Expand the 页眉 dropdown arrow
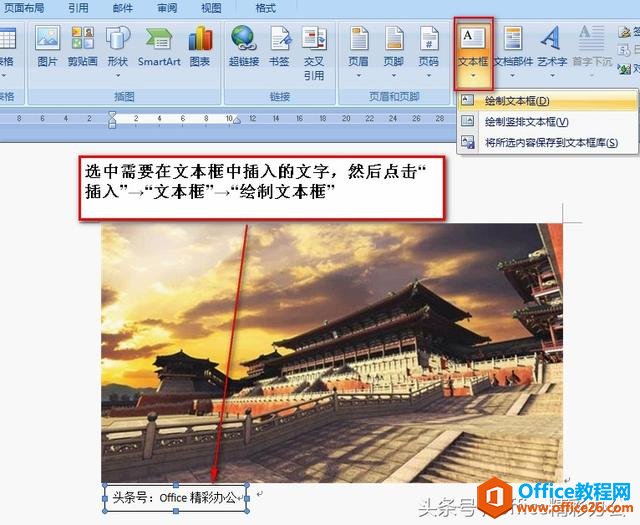Screen dimensions: 640x525 (x=358, y=76)
